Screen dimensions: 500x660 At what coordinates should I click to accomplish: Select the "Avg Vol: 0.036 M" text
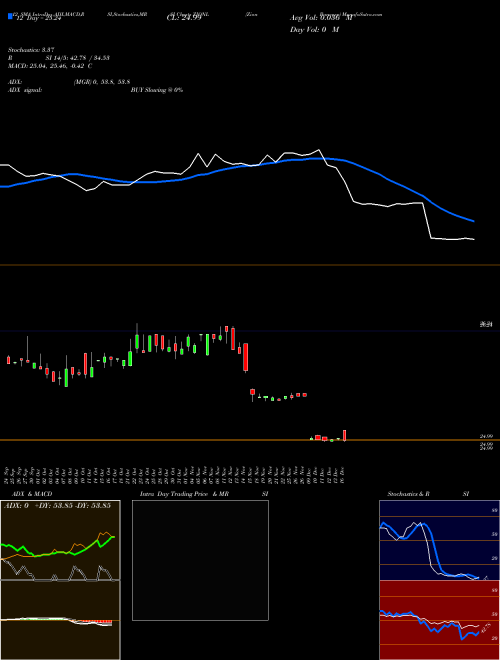320,18
